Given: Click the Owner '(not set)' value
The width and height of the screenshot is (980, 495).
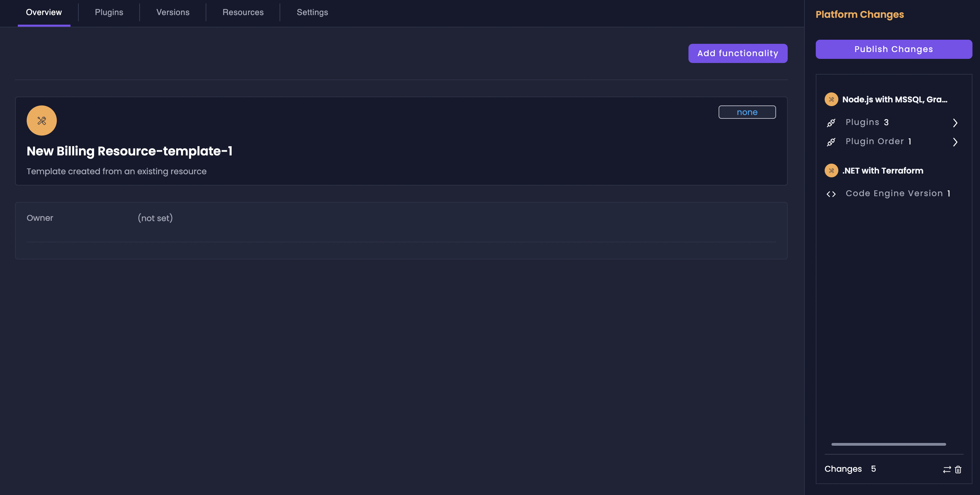Looking at the screenshot, I should 155,218.
